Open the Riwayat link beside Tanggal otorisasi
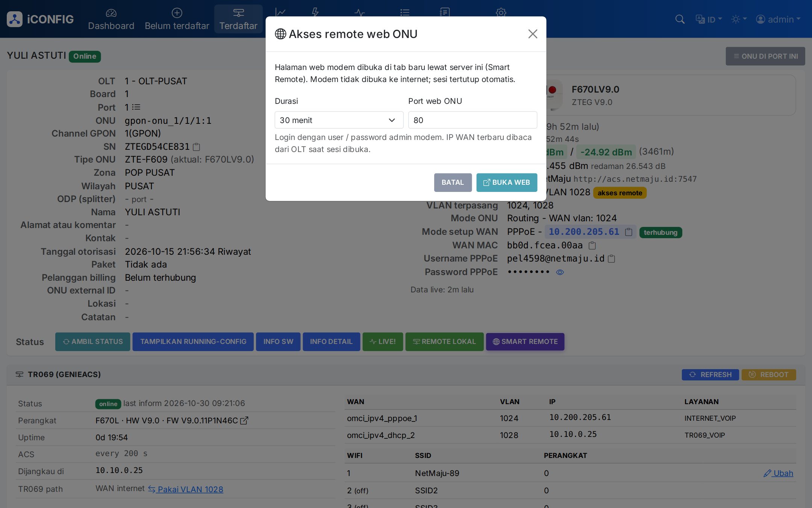 [x=234, y=252]
